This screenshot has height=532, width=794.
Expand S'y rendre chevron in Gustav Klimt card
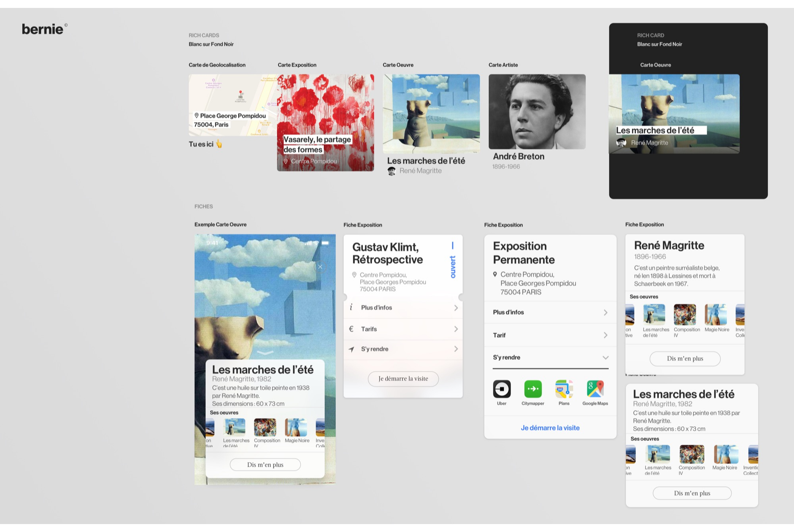point(456,349)
